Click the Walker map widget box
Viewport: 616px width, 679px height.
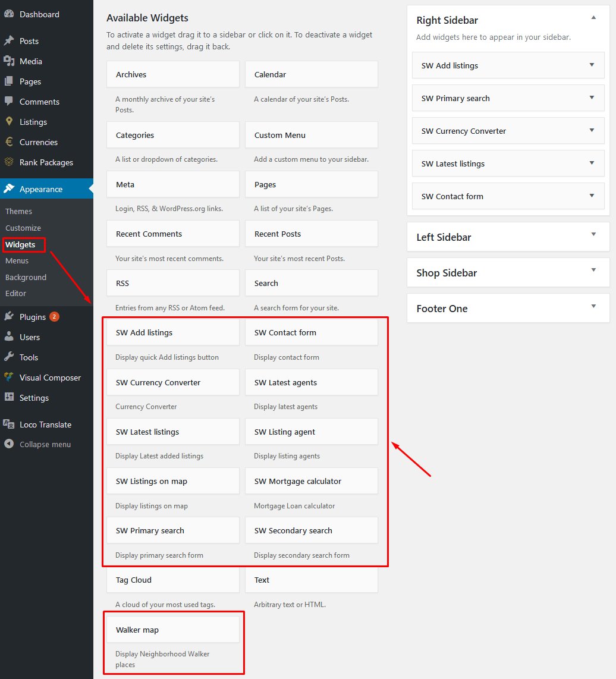click(x=172, y=629)
